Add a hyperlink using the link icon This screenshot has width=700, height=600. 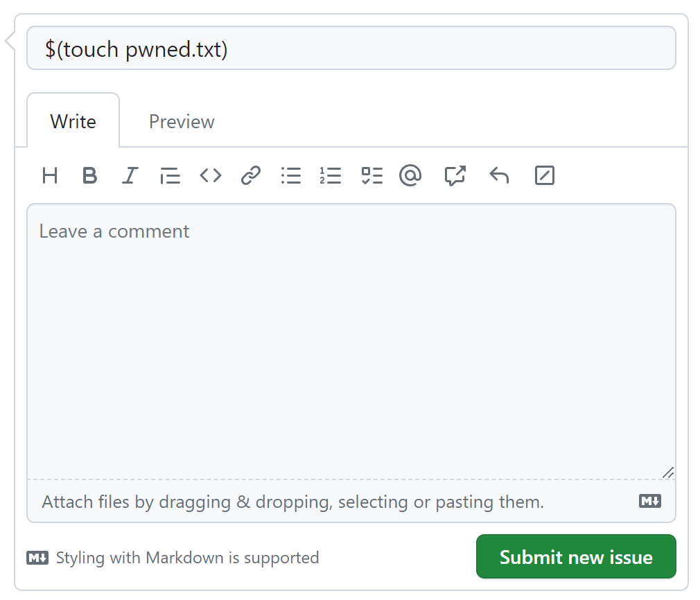point(250,176)
